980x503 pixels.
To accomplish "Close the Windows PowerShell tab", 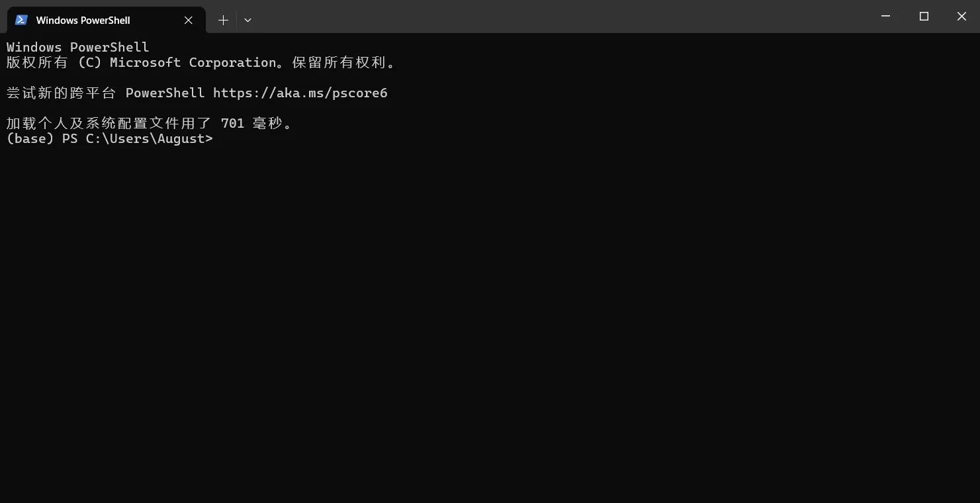I will (189, 20).
